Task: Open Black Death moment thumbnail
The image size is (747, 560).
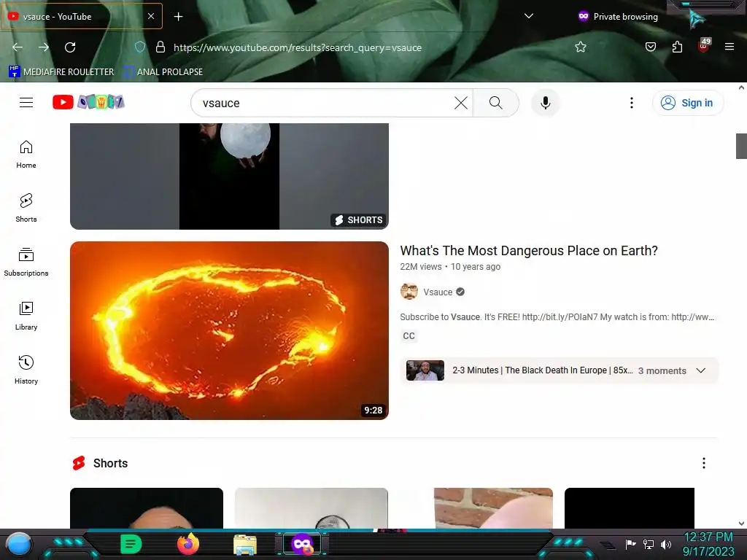Action: tap(425, 370)
